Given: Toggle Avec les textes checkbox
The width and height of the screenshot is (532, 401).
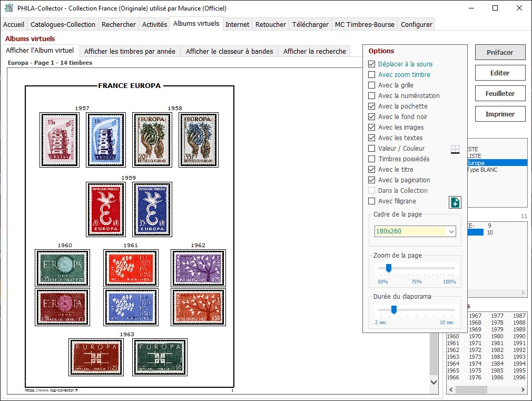Looking at the screenshot, I should pyautogui.click(x=372, y=138).
